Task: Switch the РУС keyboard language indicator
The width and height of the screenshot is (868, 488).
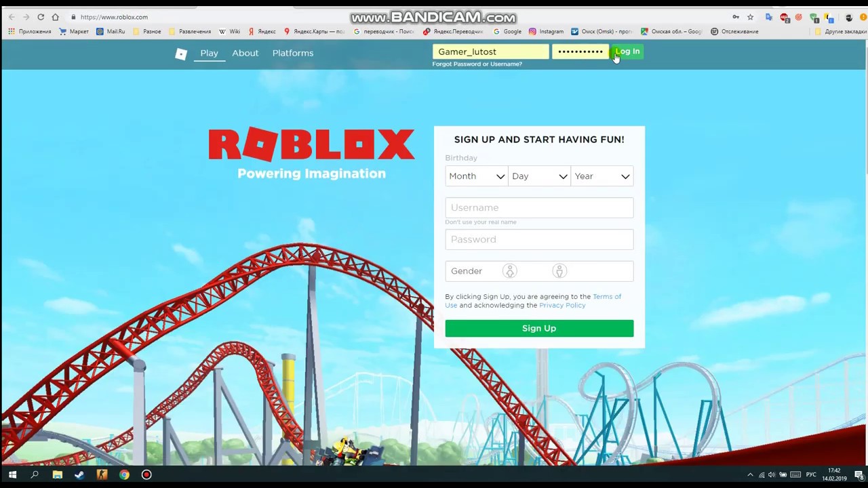Action: click(811, 475)
